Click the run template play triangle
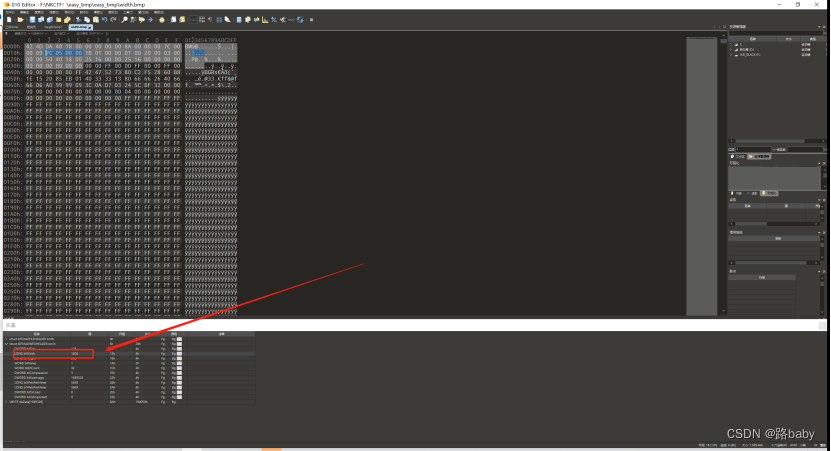The image size is (831, 451). (x=108, y=33)
